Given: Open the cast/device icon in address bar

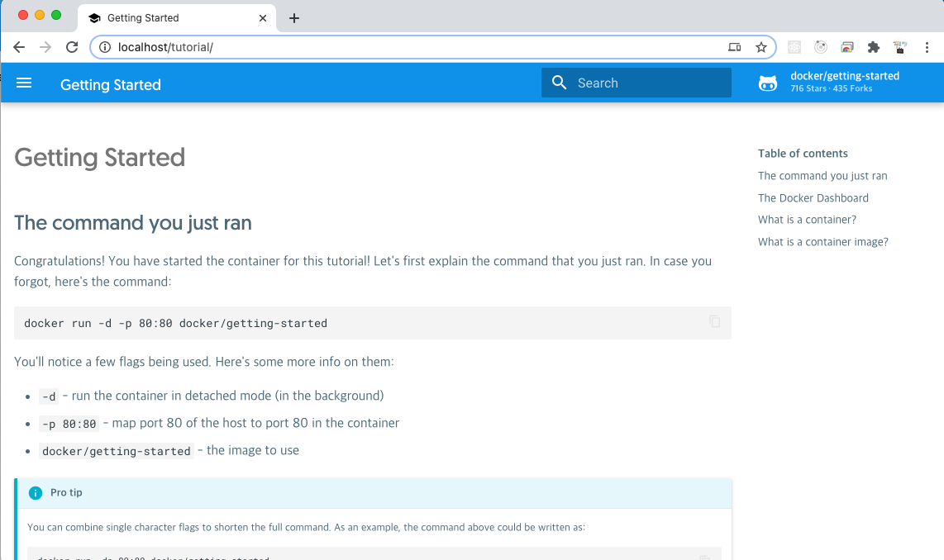Looking at the screenshot, I should pyautogui.click(x=735, y=47).
